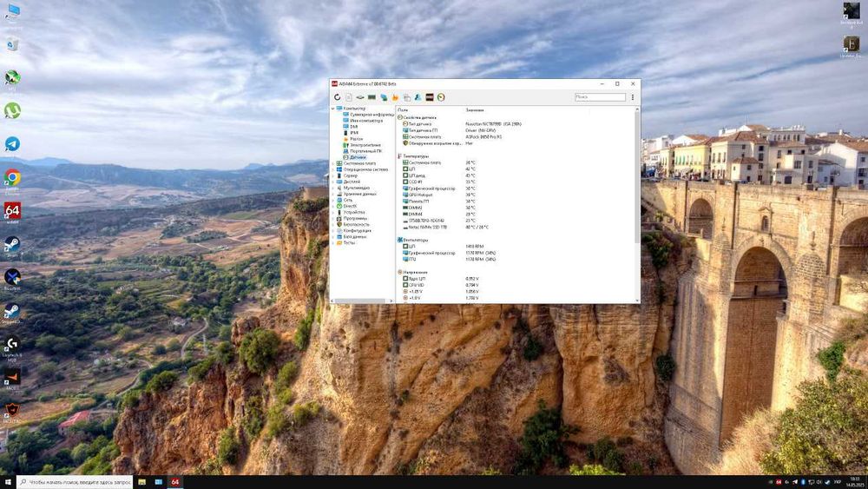Open the memory module benchmark toolbar icon
The height and width of the screenshot is (489, 868).
tap(372, 97)
